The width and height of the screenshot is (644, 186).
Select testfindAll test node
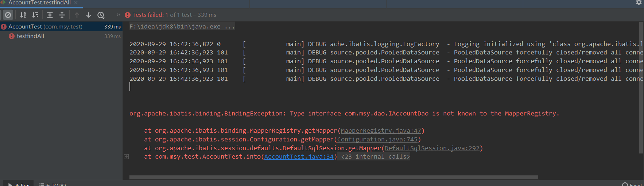pos(61,36)
